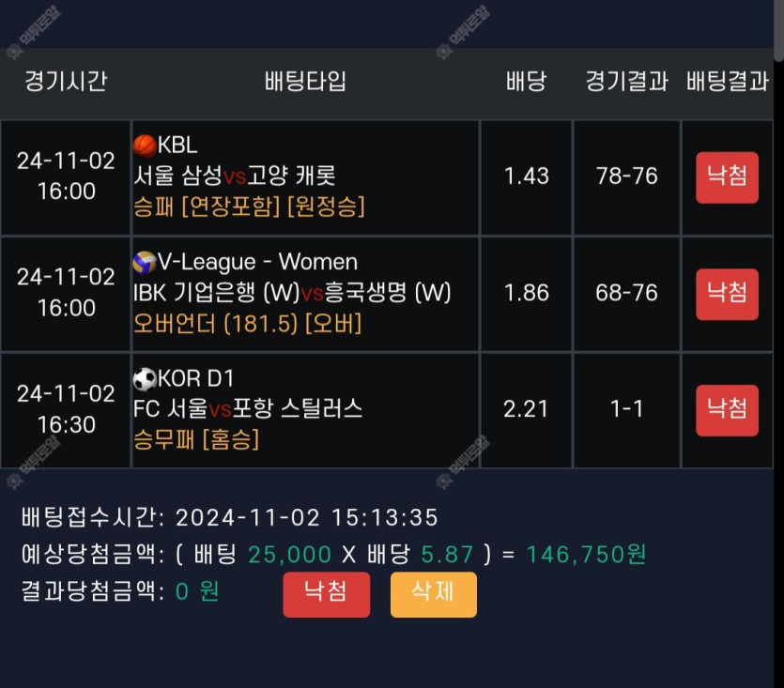Viewport: 784px width, 688px height.
Task: Select the 배팅결과 column header
Action: click(728, 81)
